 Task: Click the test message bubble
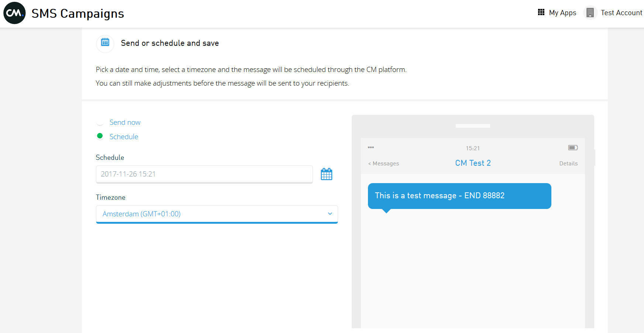click(x=459, y=196)
